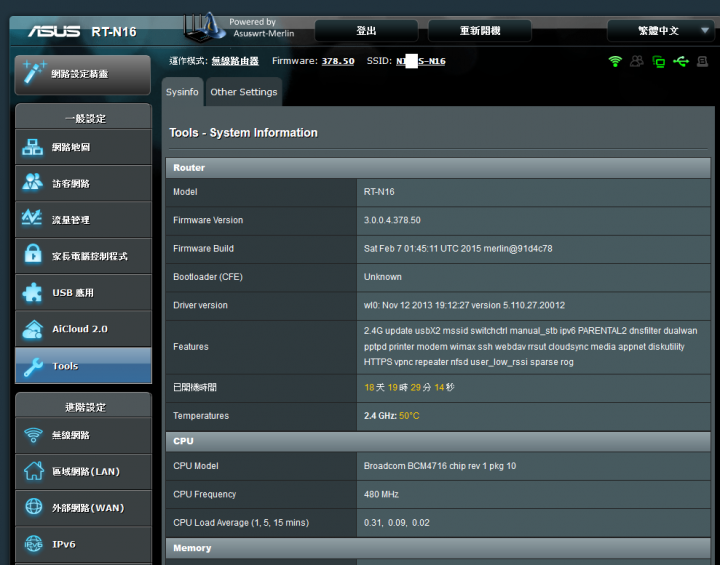Image resolution: width=720 pixels, height=565 pixels.
Task: Click the Bootloader value Unknown
Action: (x=382, y=277)
